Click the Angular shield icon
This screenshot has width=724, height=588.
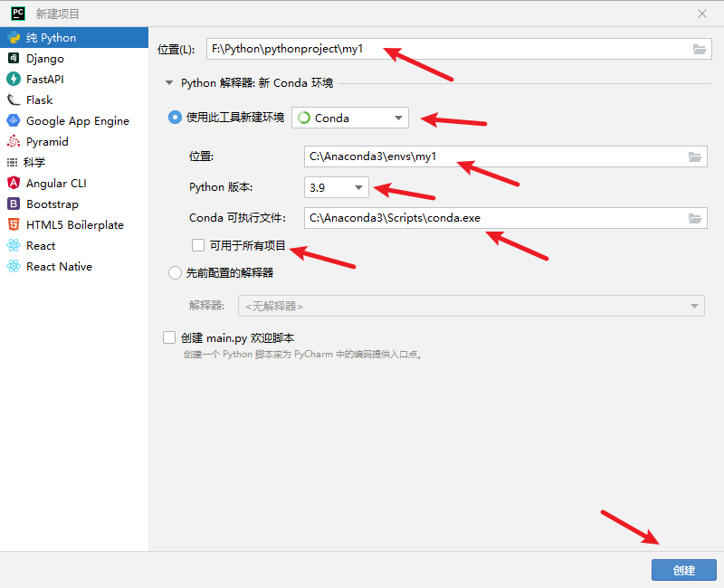pos(14,183)
